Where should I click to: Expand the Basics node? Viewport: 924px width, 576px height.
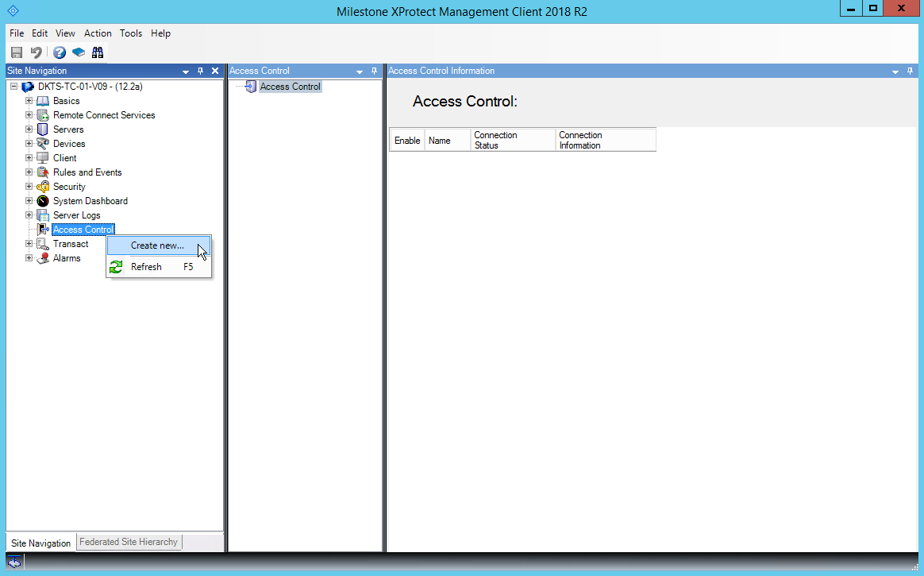tap(29, 101)
